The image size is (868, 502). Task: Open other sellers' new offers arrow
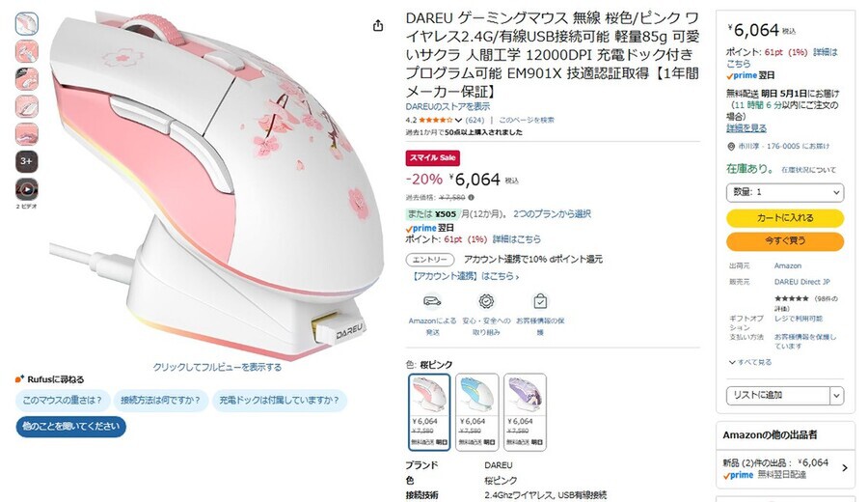pyautogui.click(x=845, y=468)
